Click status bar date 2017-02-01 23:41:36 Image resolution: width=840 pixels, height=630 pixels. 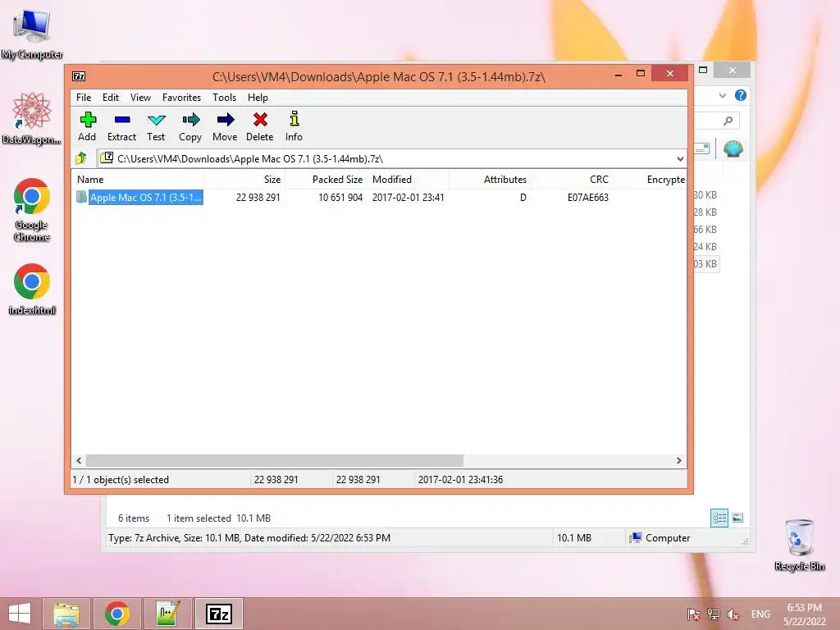coord(461,479)
